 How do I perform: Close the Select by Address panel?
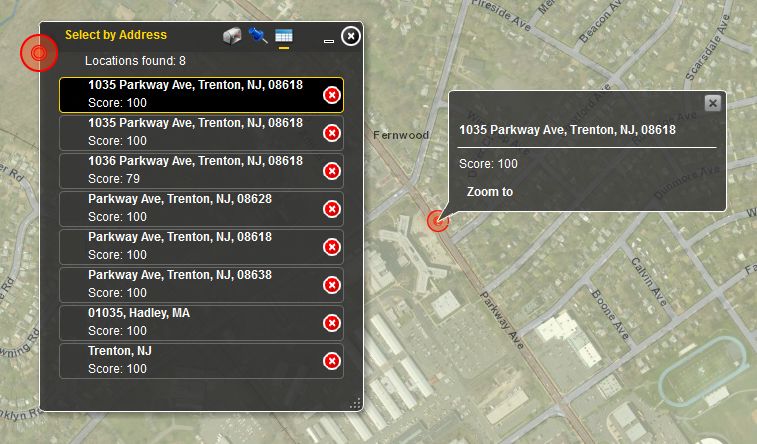click(350, 36)
